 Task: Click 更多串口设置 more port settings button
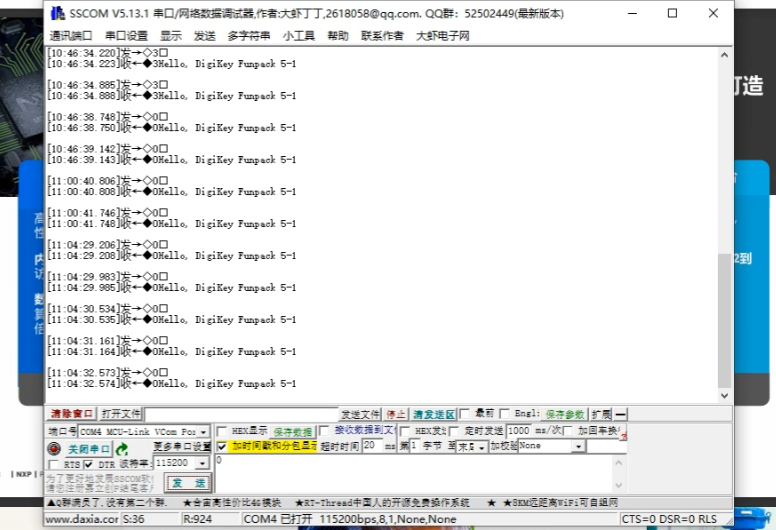point(182,446)
